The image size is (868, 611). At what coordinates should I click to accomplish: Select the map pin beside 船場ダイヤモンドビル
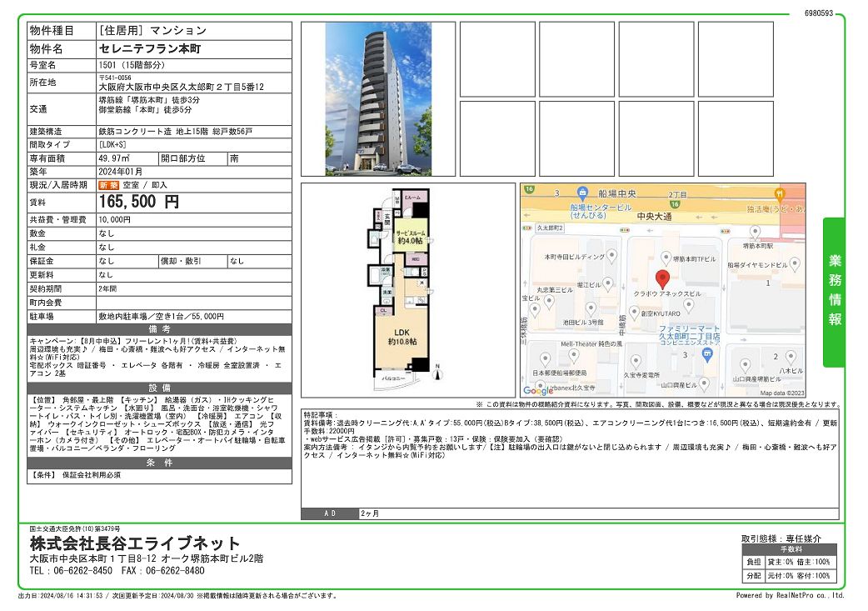pyautogui.click(x=795, y=264)
